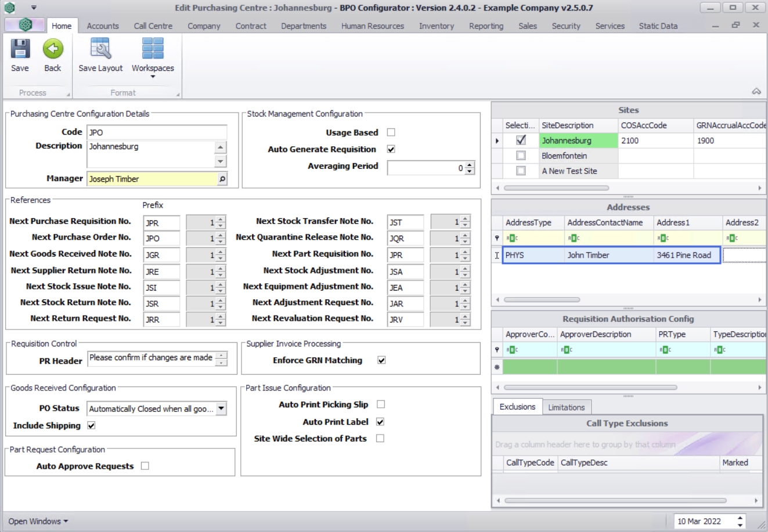Switch to the Limitations tab
768x532 pixels.
click(x=566, y=407)
